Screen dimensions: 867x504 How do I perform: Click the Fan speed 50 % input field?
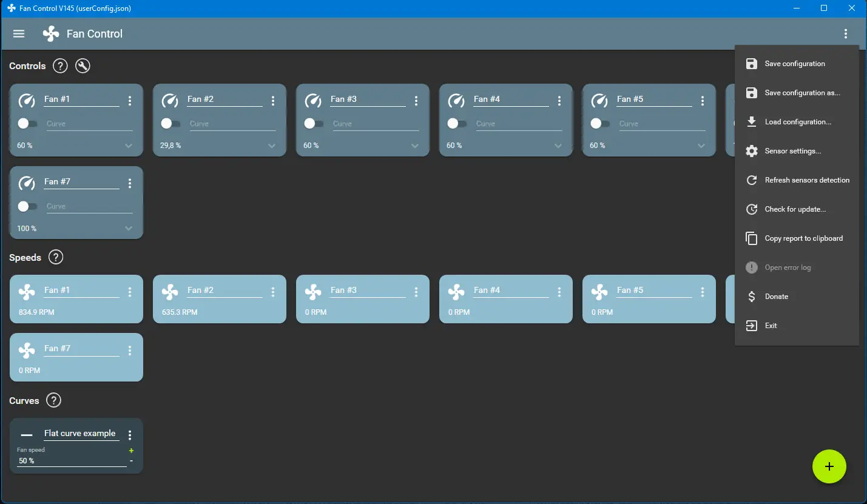[x=72, y=461]
